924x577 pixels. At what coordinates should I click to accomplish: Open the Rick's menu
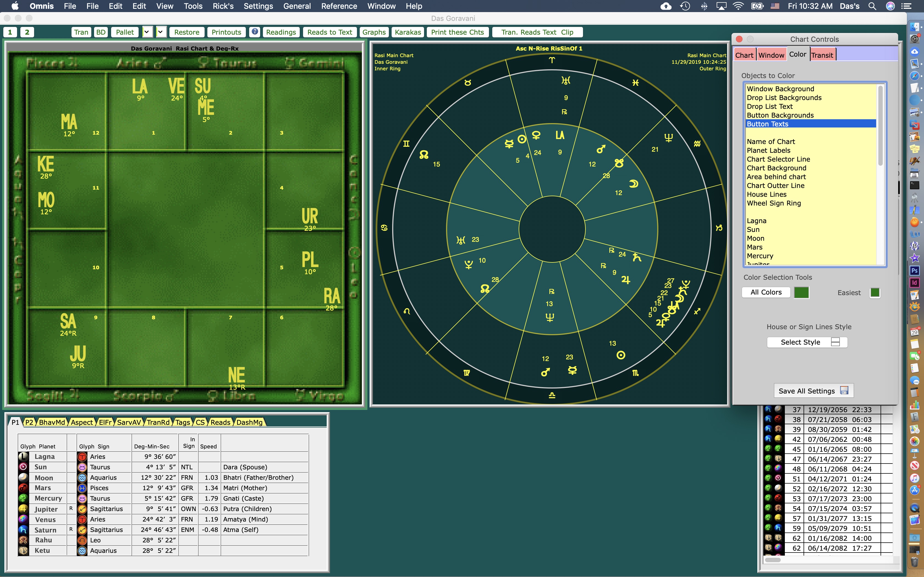[x=223, y=6]
